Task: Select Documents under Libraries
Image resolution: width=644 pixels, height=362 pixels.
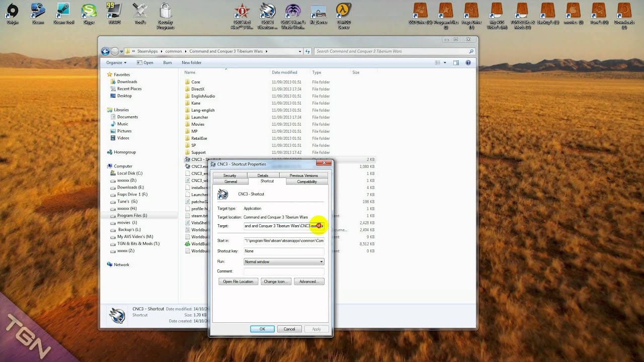Action: 127,117
